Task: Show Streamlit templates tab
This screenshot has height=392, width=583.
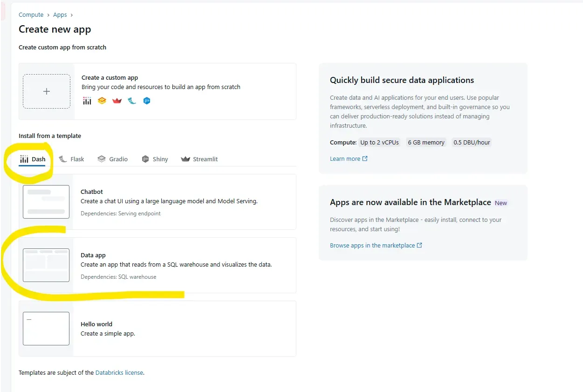Action: click(x=199, y=159)
